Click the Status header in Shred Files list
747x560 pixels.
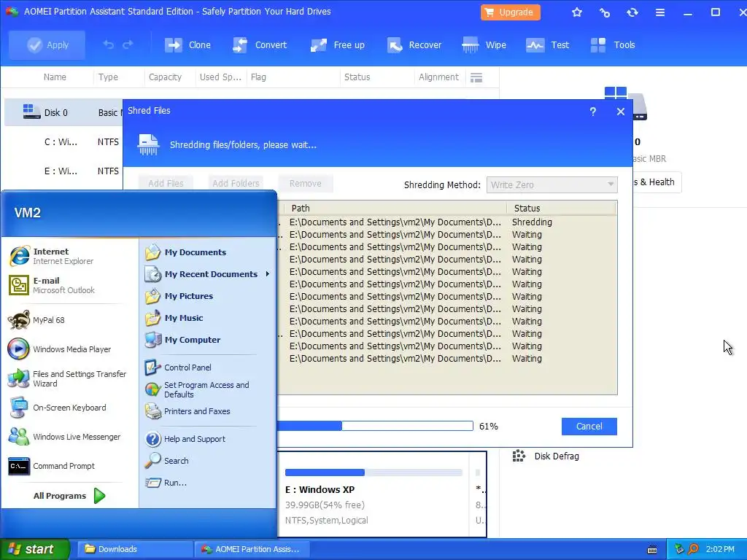(527, 208)
